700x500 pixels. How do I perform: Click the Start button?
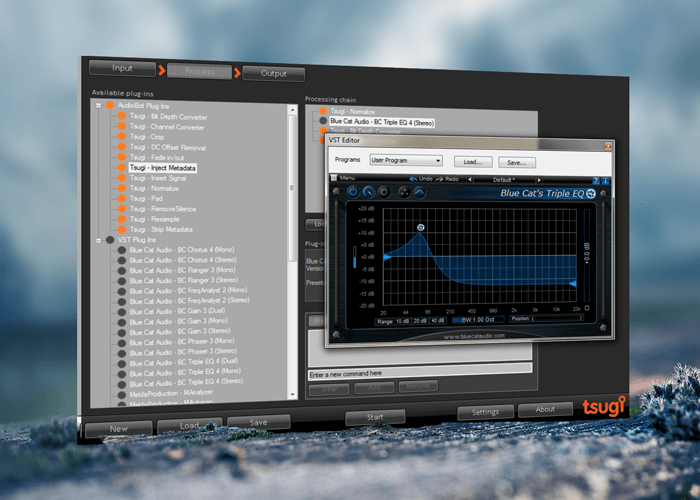click(x=375, y=417)
